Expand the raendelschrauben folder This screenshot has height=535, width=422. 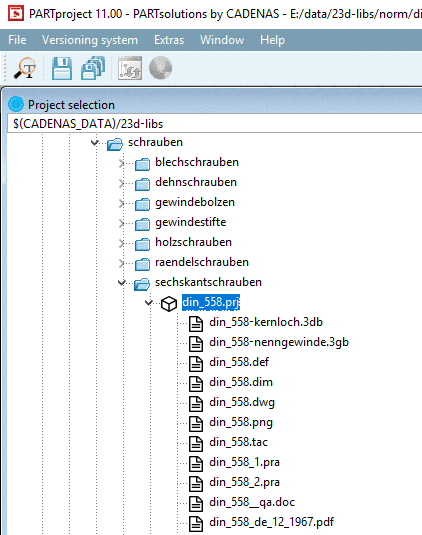tap(121, 263)
